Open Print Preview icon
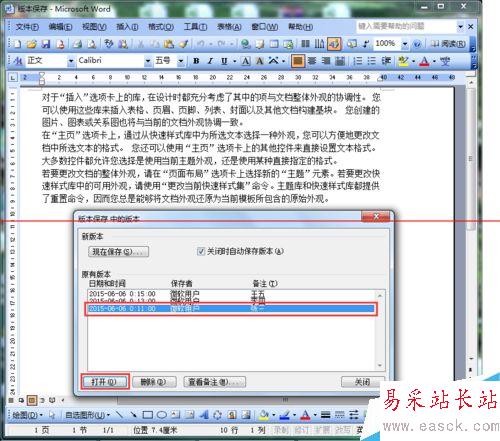The height and width of the screenshot is (441, 500). [x=92, y=44]
